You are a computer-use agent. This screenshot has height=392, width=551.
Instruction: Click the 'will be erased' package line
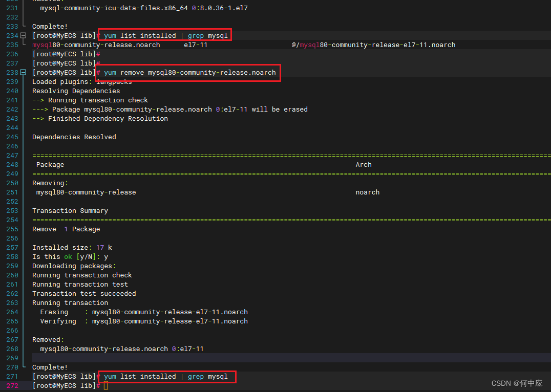click(169, 109)
